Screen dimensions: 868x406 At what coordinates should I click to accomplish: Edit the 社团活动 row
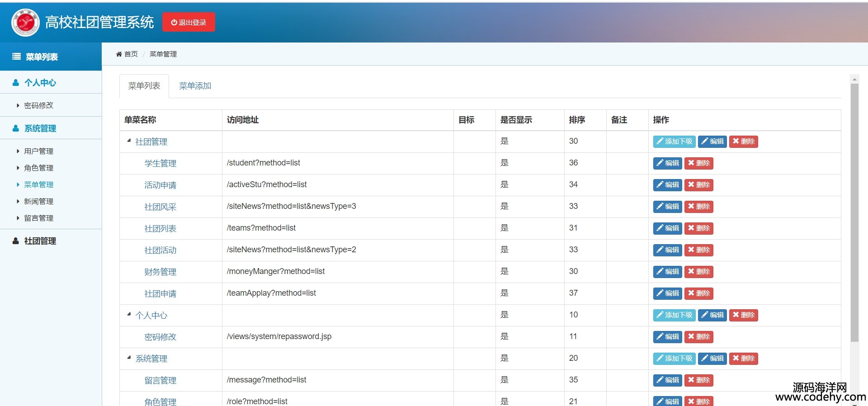tap(667, 250)
